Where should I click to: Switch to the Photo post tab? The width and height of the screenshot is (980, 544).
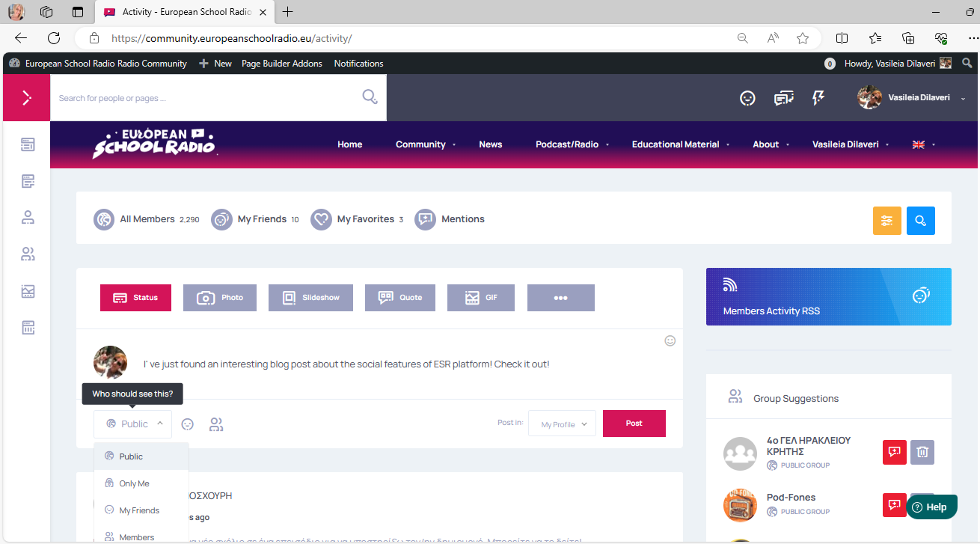(x=220, y=298)
